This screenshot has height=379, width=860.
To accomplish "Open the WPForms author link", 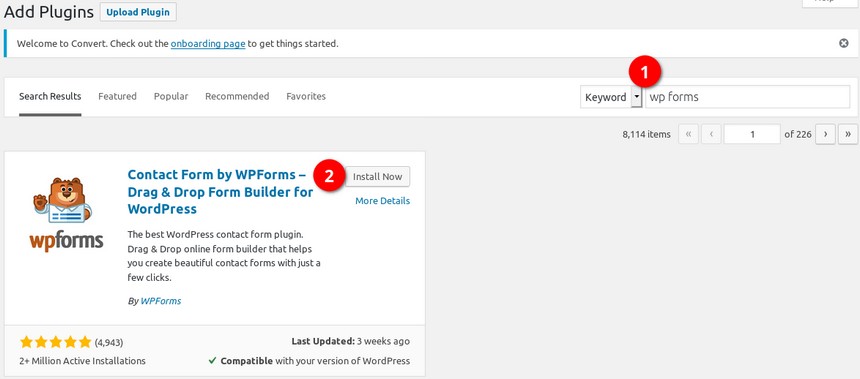I will point(161,301).
